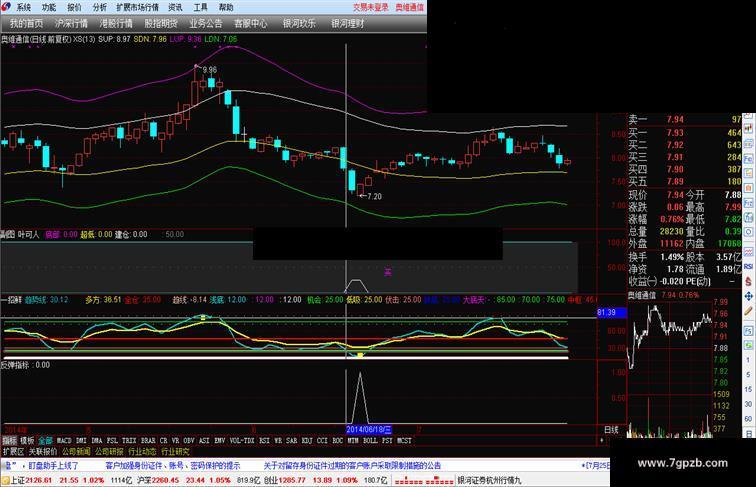Select the pencil drawing tool icon

click(748, 311)
